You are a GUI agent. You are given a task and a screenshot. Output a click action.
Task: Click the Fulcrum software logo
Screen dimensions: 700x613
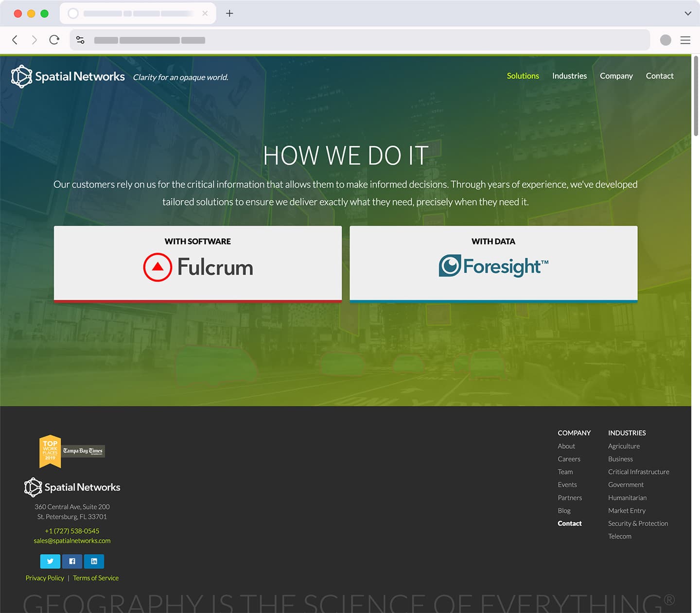tap(197, 267)
